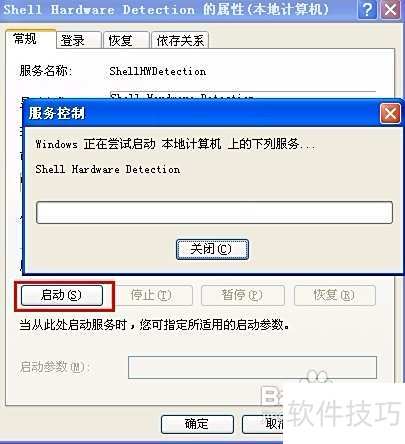
Task: Open the 依存关系 tab
Action: (x=180, y=41)
